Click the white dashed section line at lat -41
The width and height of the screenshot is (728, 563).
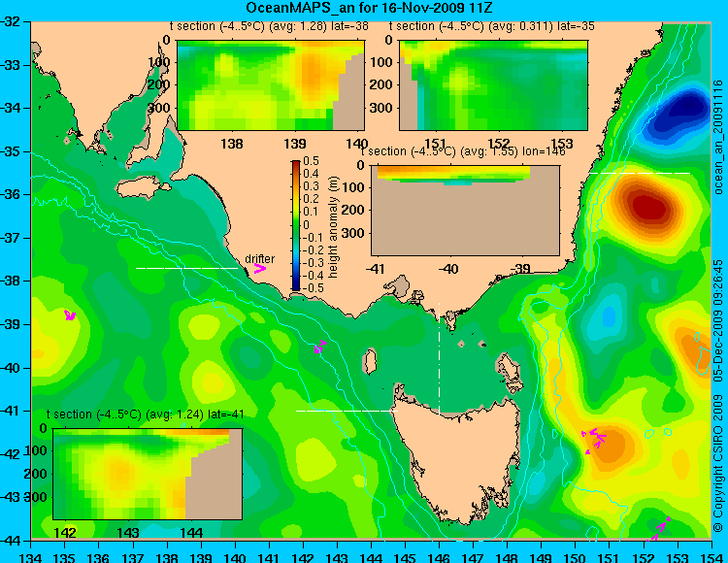click(x=347, y=411)
